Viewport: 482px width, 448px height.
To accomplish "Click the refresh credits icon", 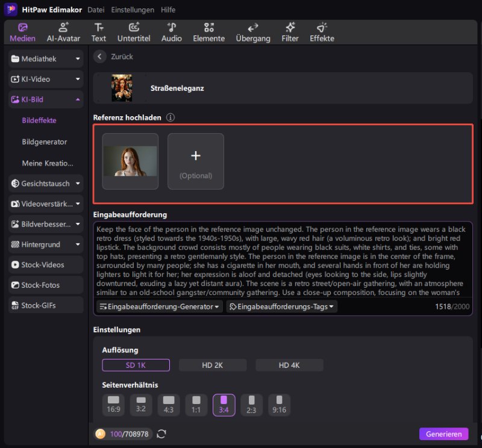I will pos(161,434).
